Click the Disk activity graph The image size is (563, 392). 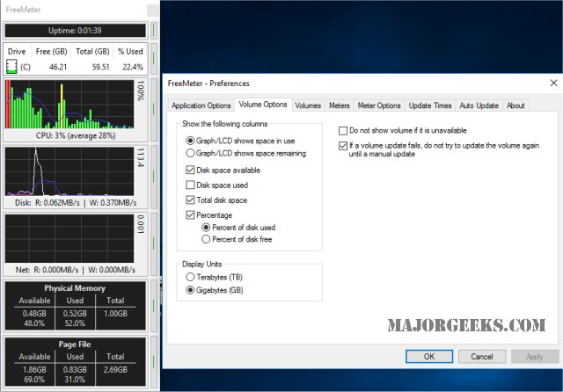tap(69, 171)
